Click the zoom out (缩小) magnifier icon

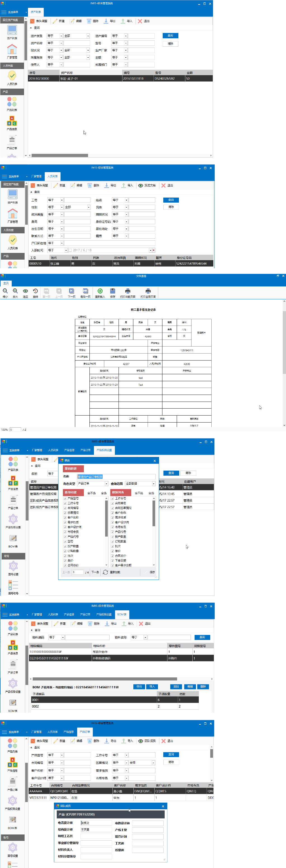5,291
